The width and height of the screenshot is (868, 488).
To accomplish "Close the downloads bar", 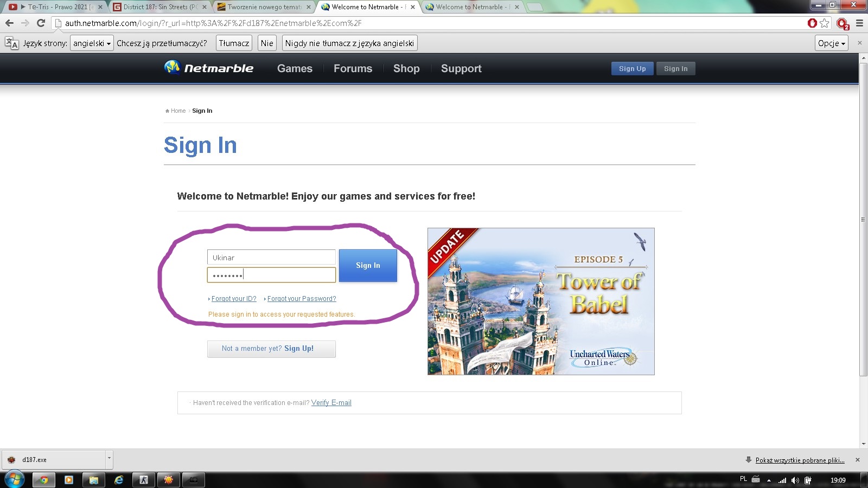I will [858, 460].
